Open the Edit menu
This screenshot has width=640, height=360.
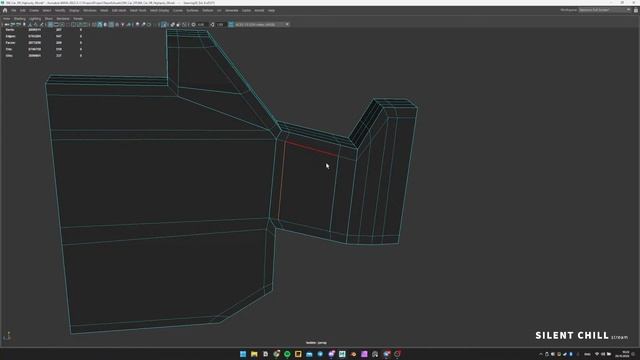23,10
